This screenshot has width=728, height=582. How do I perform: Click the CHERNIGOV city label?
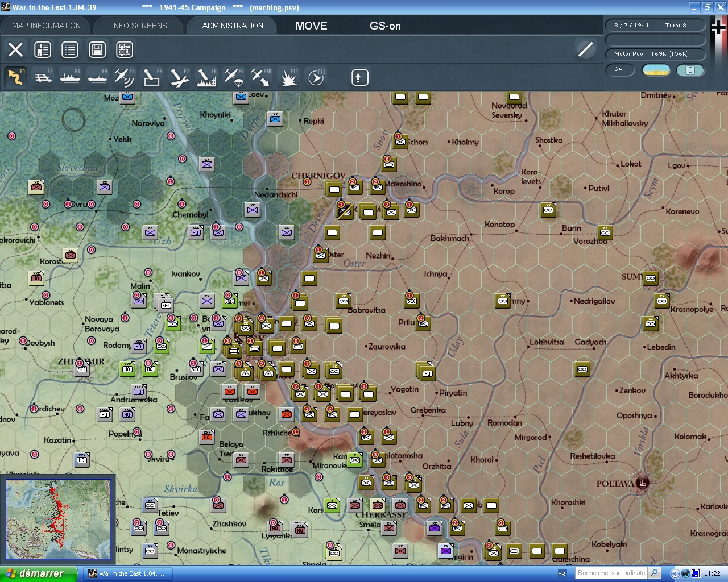pos(318,176)
